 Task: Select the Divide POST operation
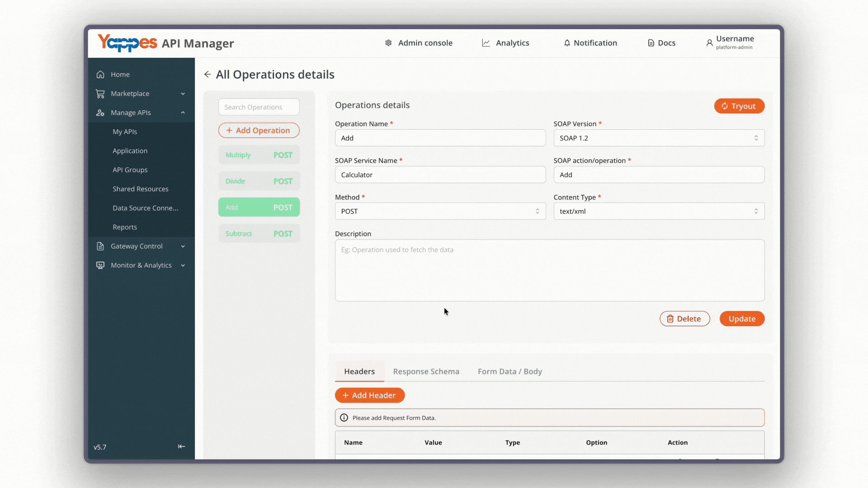259,181
